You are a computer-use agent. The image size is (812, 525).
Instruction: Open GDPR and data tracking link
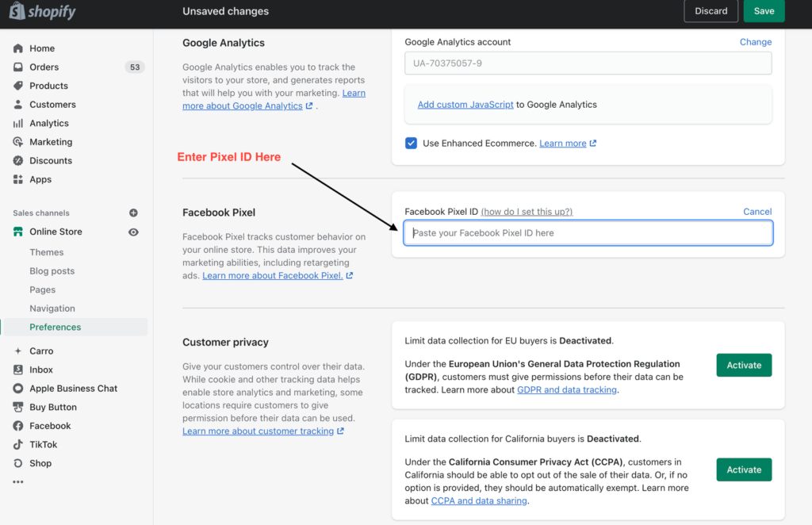coord(566,389)
